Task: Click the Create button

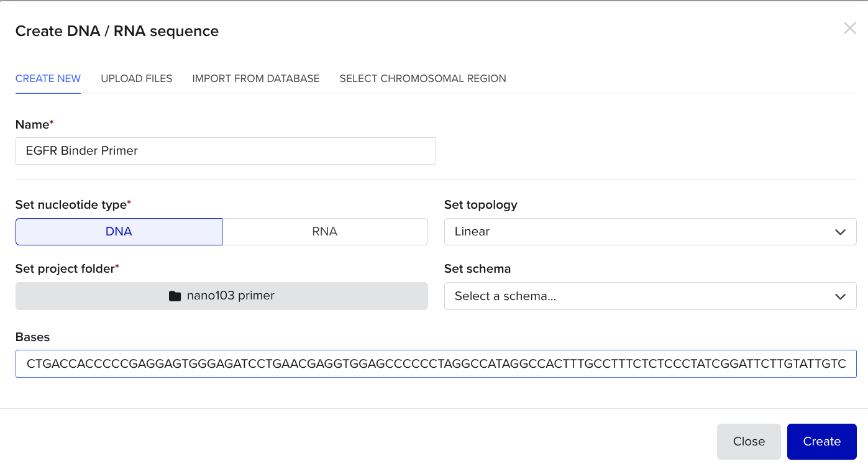Action: click(821, 442)
